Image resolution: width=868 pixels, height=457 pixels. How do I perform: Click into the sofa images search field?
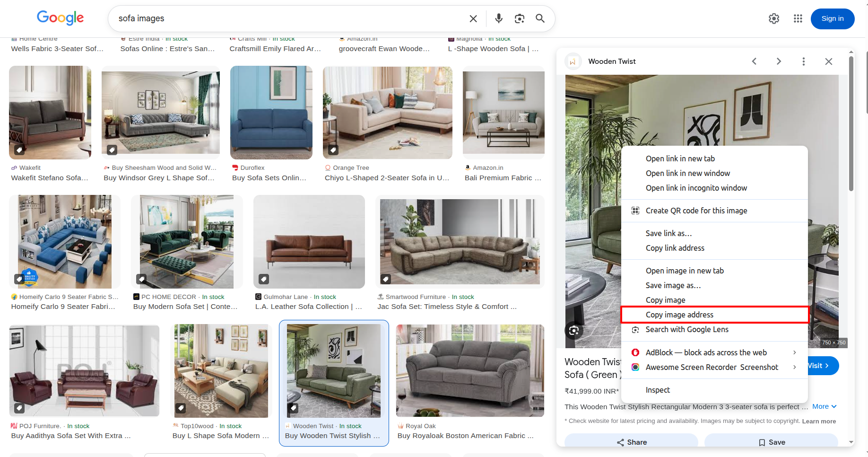coord(288,18)
